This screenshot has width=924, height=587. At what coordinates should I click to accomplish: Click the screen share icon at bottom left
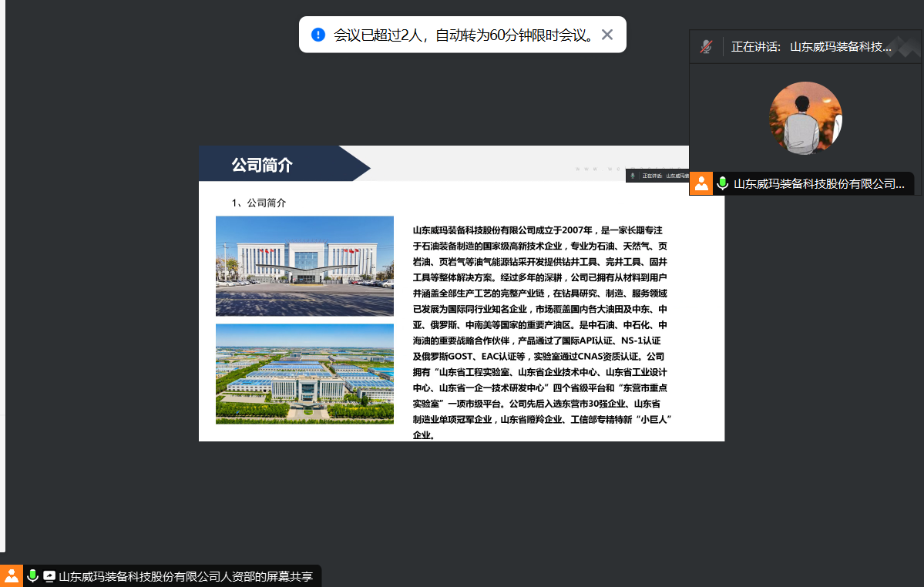pos(49,576)
